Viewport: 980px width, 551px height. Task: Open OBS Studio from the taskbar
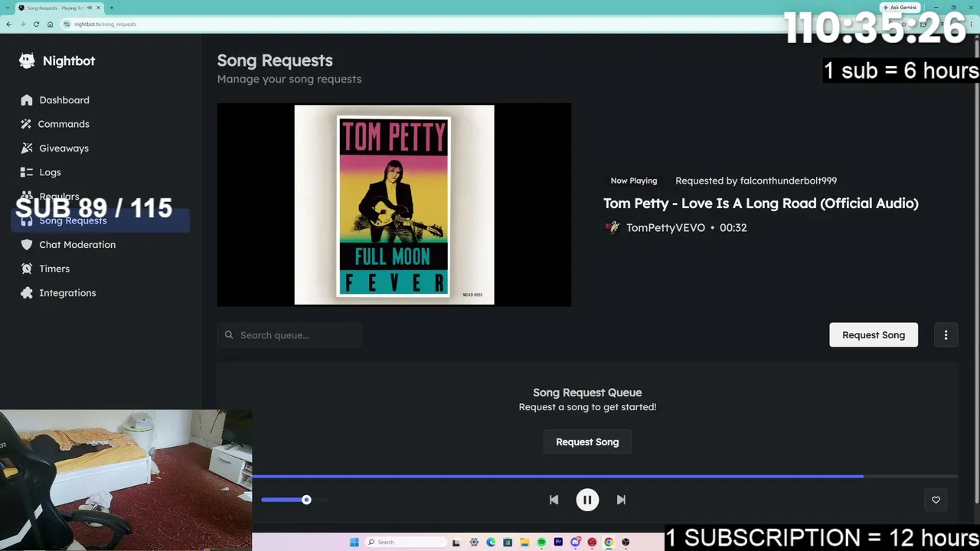[x=626, y=543]
